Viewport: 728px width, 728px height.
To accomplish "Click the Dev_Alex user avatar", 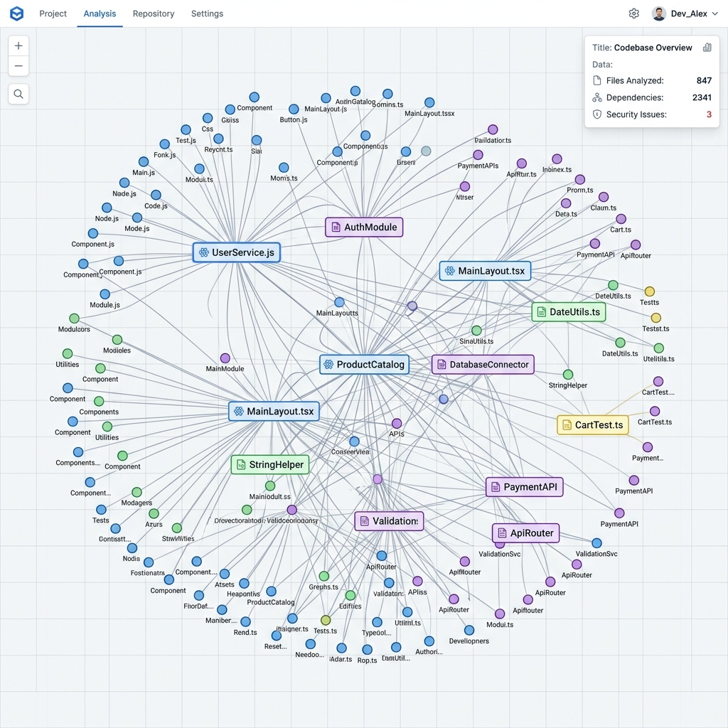I will (659, 14).
